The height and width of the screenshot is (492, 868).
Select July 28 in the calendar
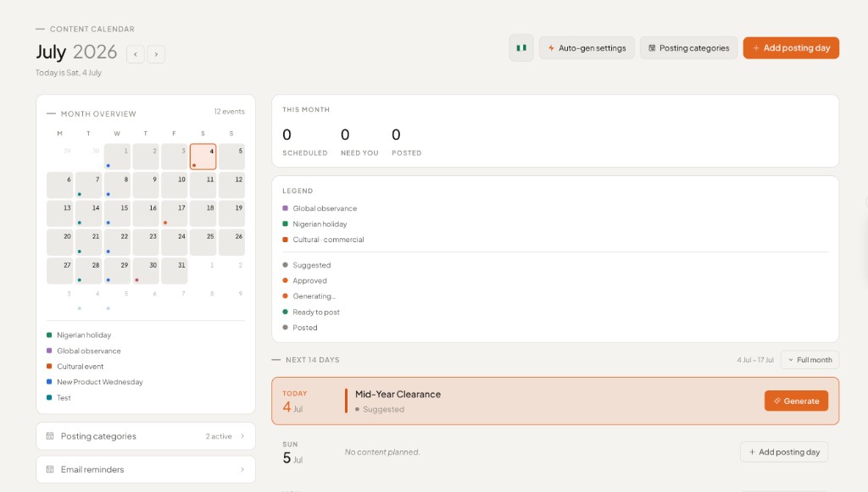(x=88, y=271)
